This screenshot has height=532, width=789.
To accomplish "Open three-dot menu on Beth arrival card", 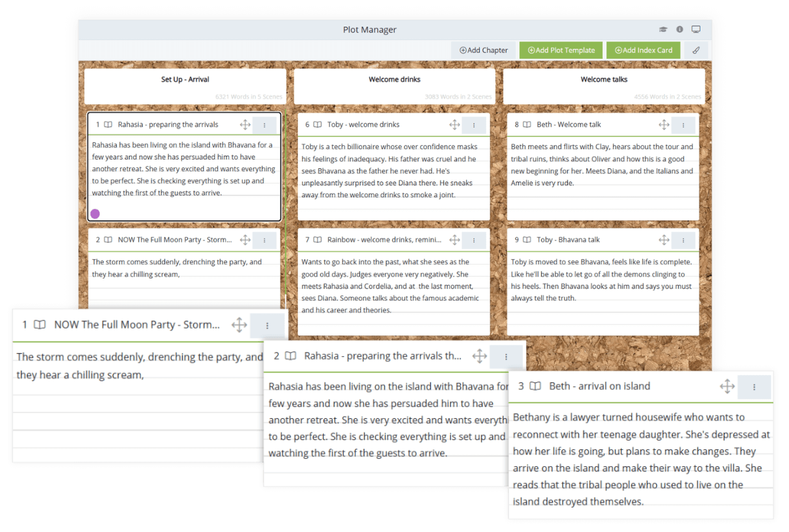I will click(754, 387).
